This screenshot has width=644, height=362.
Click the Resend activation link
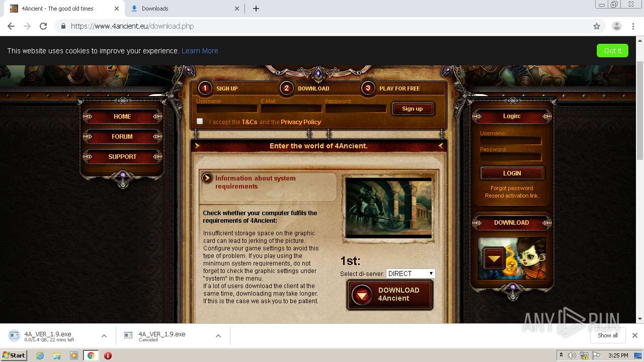point(512,196)
